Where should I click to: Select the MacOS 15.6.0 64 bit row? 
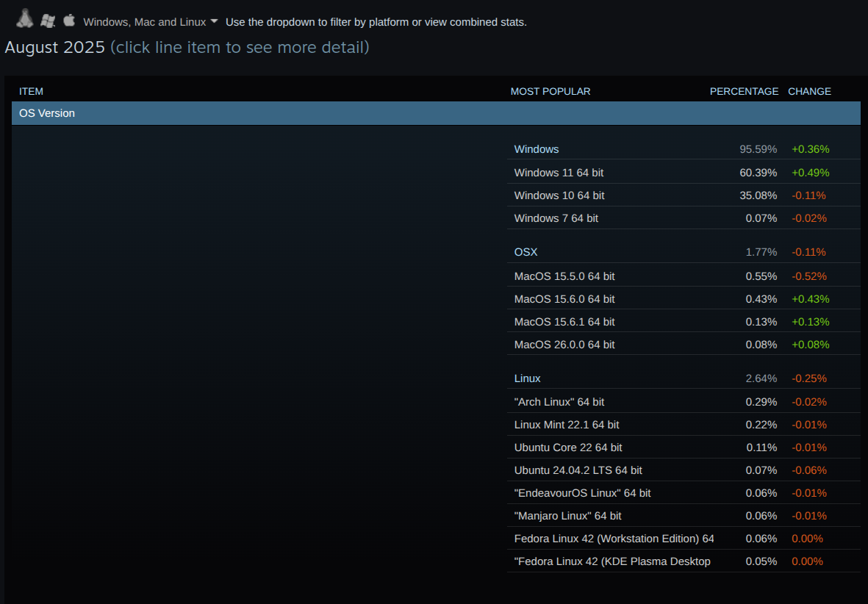[x=684, y=298]
